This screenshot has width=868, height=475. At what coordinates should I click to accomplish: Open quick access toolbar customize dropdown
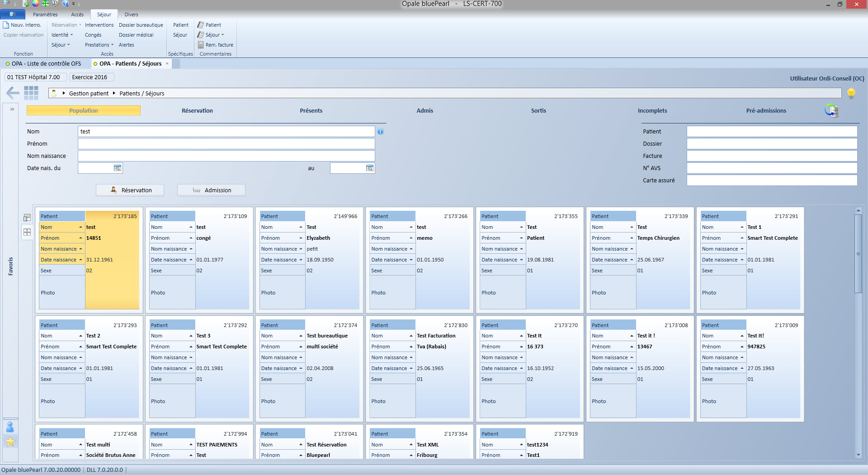pos(73,4)
